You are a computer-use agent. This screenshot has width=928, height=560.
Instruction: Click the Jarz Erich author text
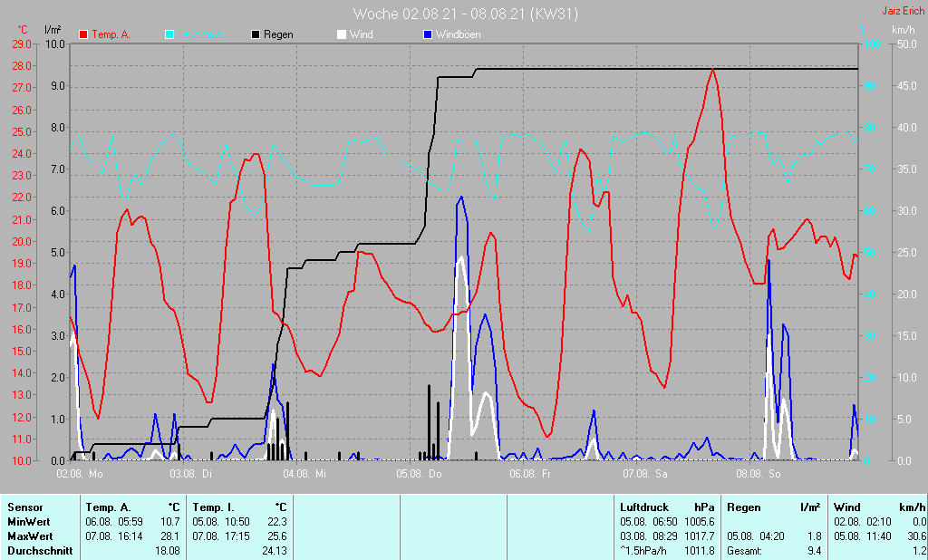904,12
